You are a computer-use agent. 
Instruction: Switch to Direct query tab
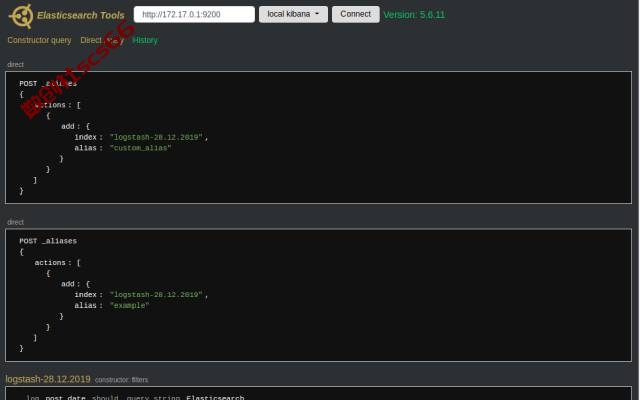[102, 40]
